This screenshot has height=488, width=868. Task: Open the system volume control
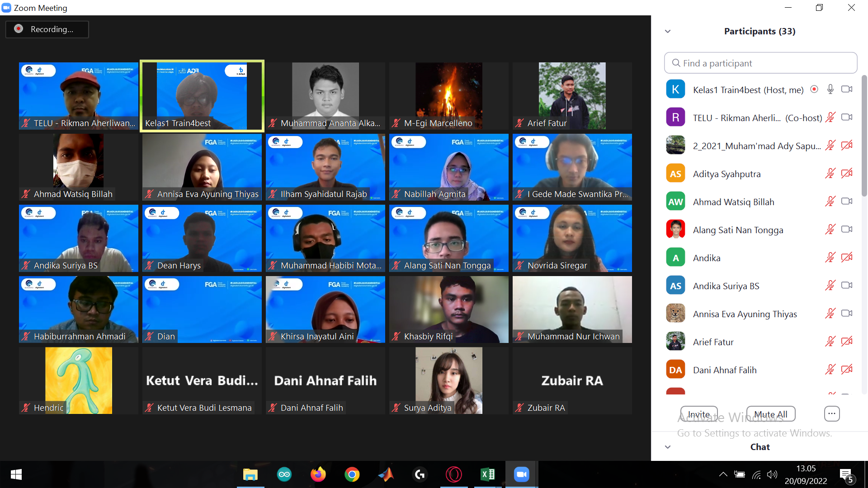tap(772, 474)
